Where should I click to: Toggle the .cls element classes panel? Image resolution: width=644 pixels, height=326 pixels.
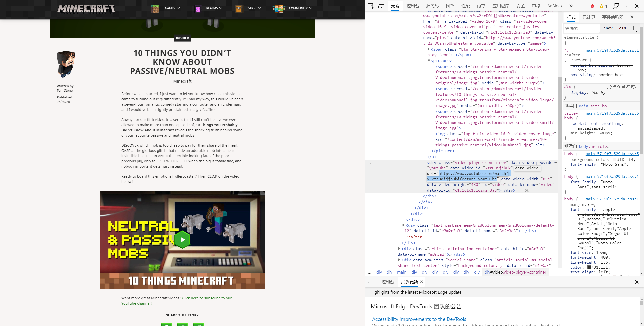point(621,28)
